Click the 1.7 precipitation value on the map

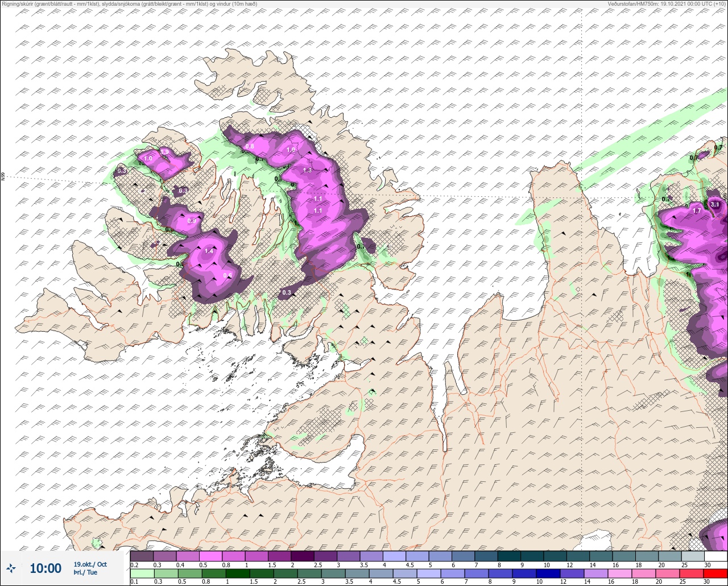(x=697, y=211)
